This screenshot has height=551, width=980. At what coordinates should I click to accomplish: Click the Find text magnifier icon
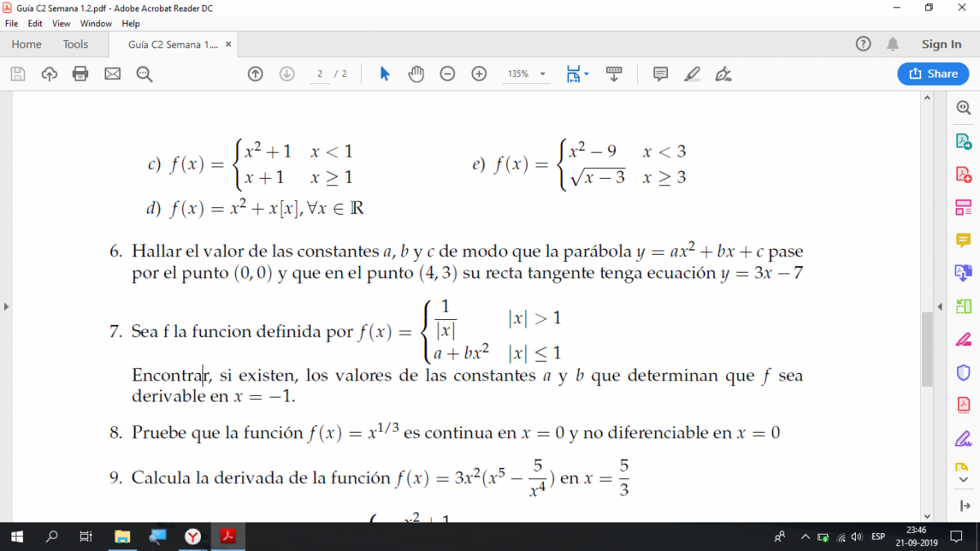click(x=145, y=74)
